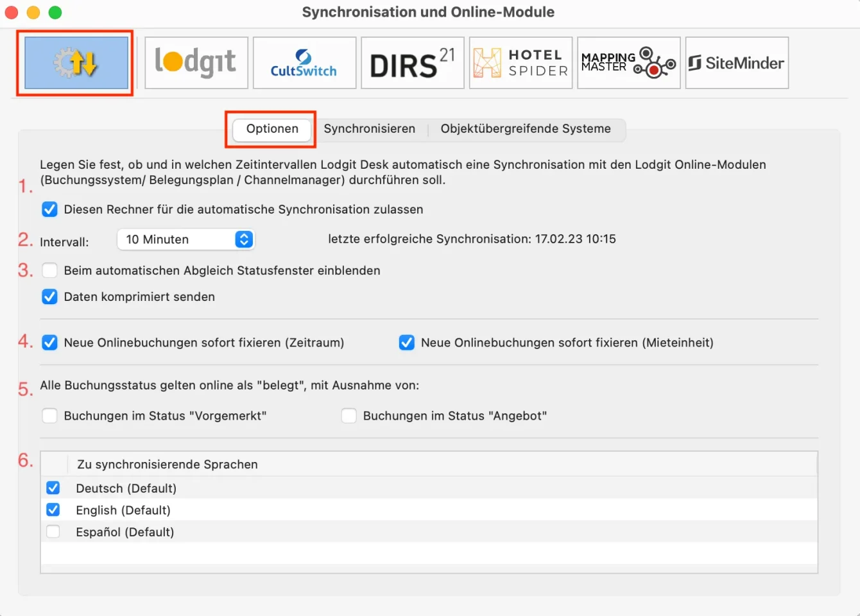Open the Objektübergreifende Systeme tab

pyautogui.click(x=526, y=129)
